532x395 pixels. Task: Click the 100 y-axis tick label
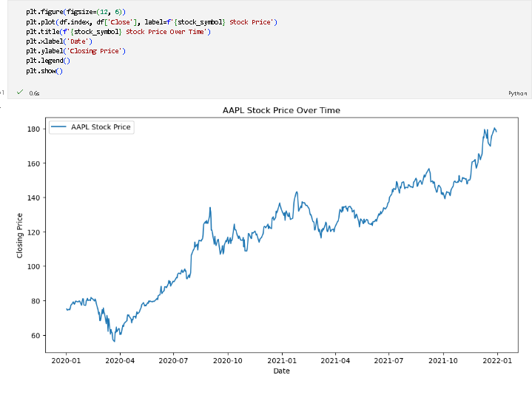[x=33, y=267]
